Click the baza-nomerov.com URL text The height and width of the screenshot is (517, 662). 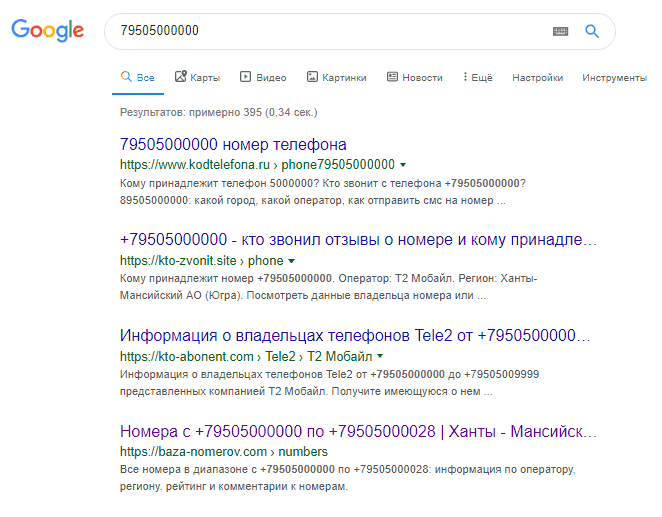(x=223, y=452)
